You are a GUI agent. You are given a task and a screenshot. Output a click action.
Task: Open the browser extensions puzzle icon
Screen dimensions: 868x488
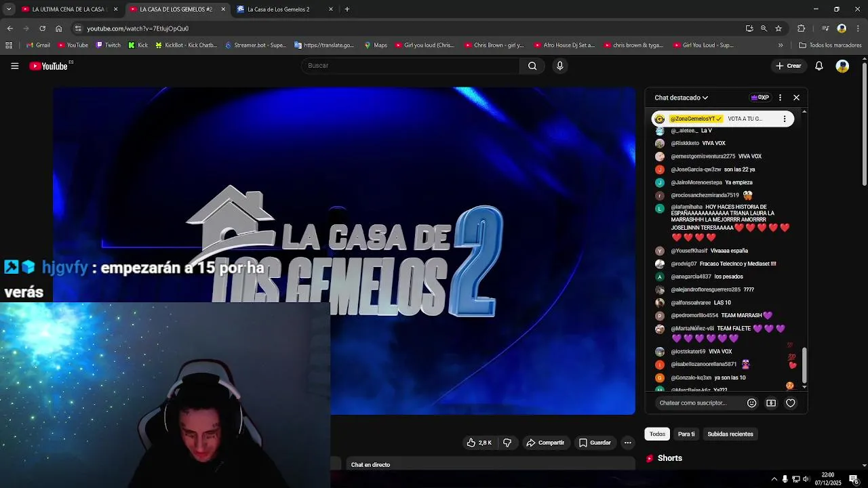801,28
